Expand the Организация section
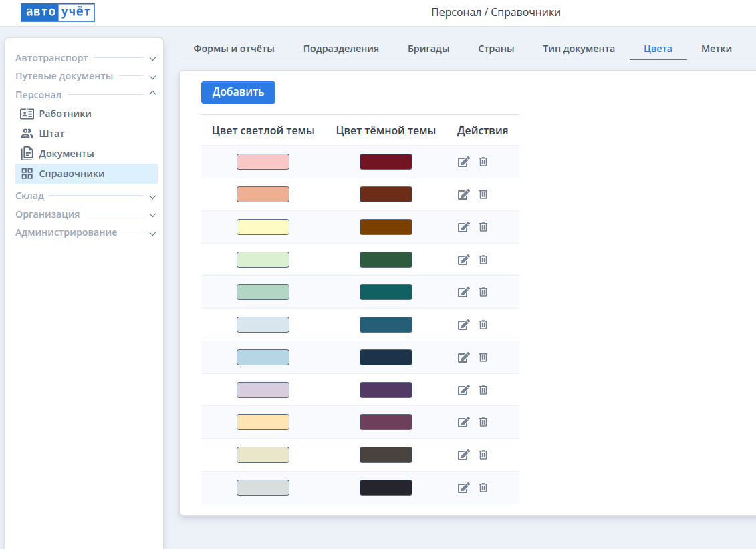The image size is (756, 549). click(152, 215)
